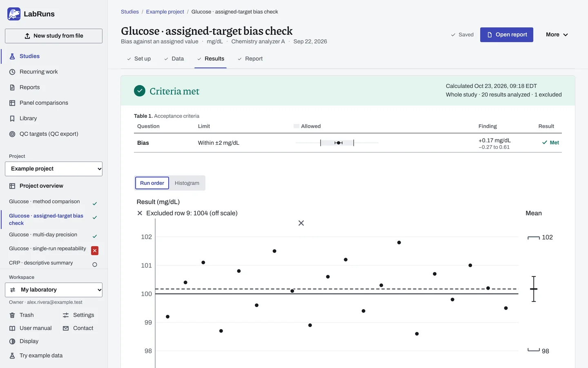The image size is (588, 368).
Task: Click red failed status icon for repeatability
Action: pyautogui.click(x=95, y=251)
